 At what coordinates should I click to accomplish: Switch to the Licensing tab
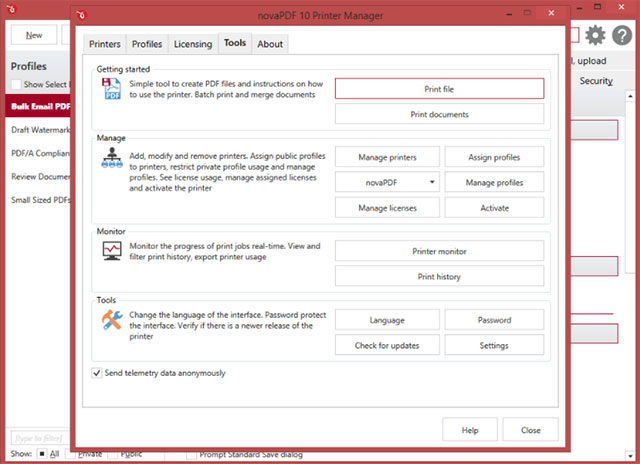[193, 44]
